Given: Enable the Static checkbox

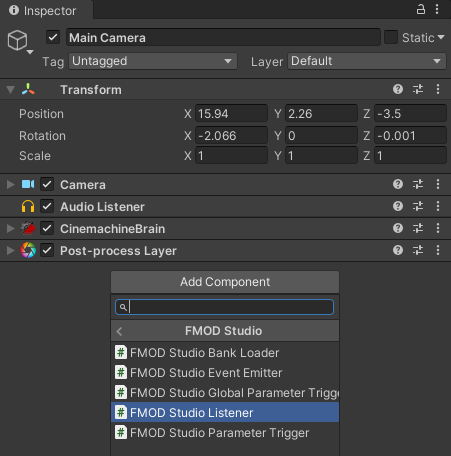Looking at the screenshot, I should point(391,37).
